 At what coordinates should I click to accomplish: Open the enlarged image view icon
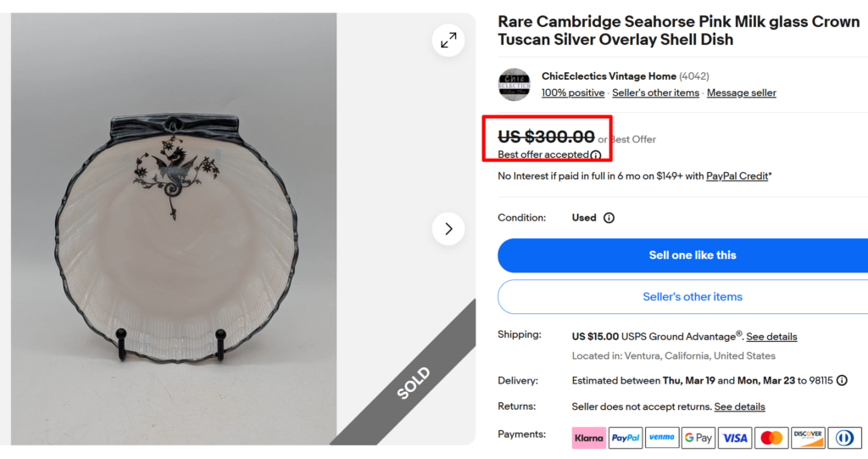pos(448,40)
